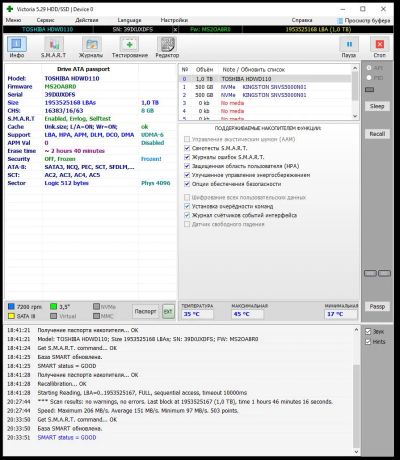Click the Erase time value

pos(74,151)
